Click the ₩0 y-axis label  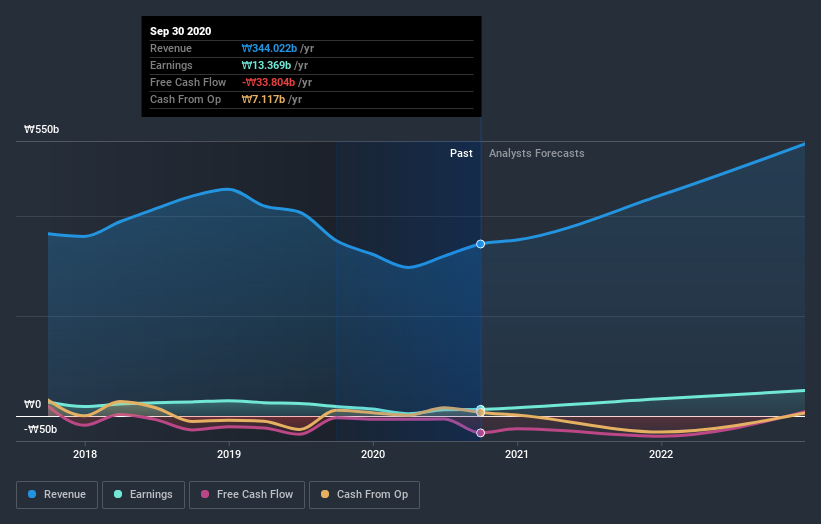[32, 404]
